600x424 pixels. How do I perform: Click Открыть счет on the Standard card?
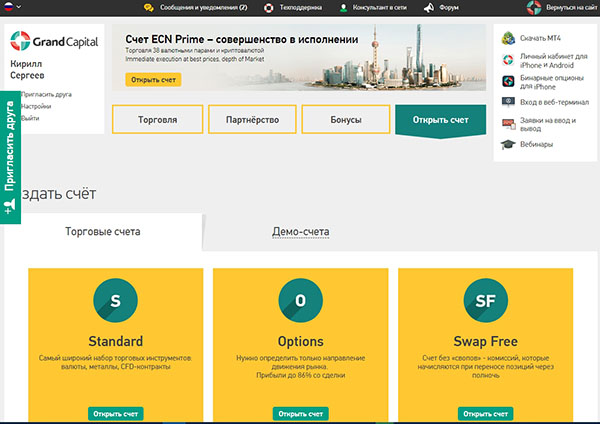[x=116, y=414]
